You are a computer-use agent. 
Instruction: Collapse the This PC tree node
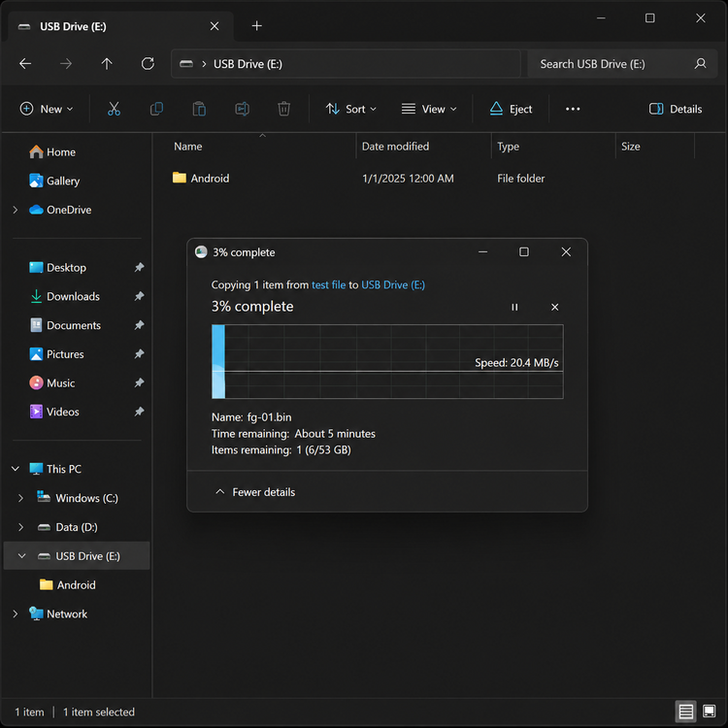tap(16, 469)
